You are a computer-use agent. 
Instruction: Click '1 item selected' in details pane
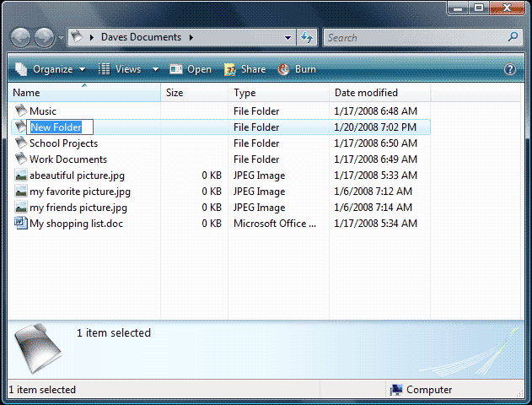tap(114, 332)
